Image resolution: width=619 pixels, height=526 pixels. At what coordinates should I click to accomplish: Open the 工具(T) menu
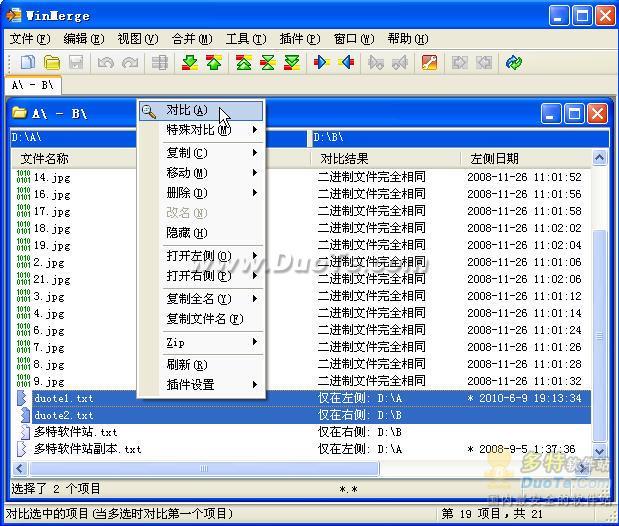pos(246,39)
